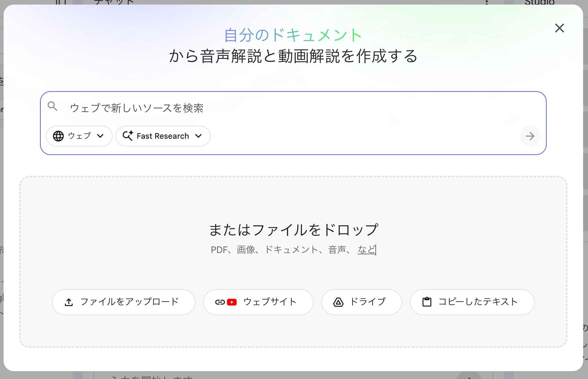Click the ウェブサイト button
The width and height of the screenshot is (588, 379).
click(258, 302)
